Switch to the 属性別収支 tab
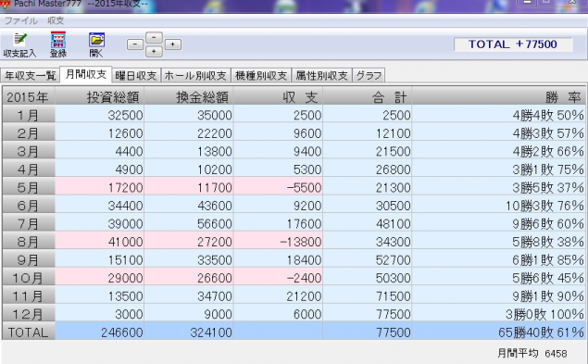The height and width of the screenshot is (364, 588). point(321,76)
